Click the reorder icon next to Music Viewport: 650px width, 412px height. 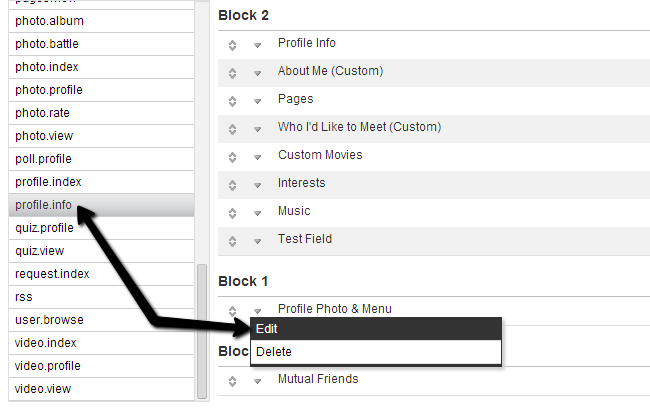[232, 212]
